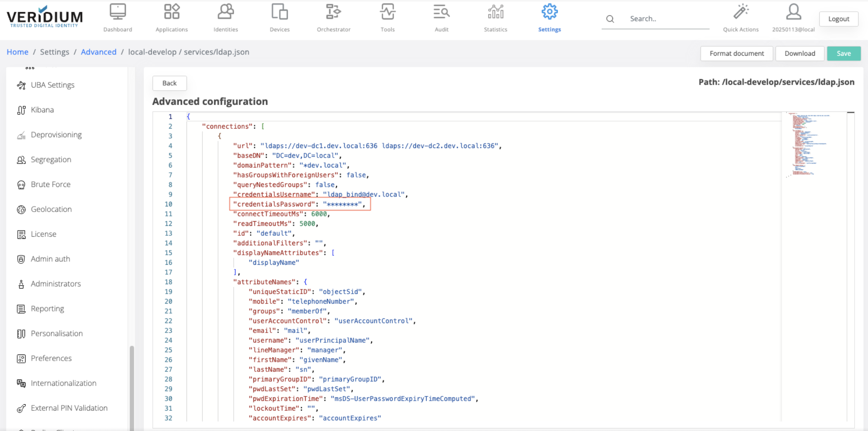Open the Devices page icon
The width and height of the screenshot is (868, 431).
pos(279,13)
